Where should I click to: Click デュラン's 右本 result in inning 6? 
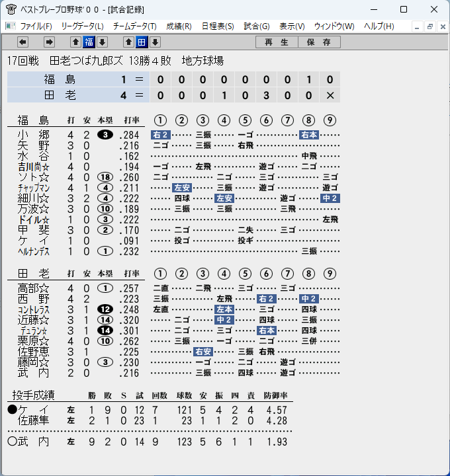pyautogui.click(x=267, y=331)
